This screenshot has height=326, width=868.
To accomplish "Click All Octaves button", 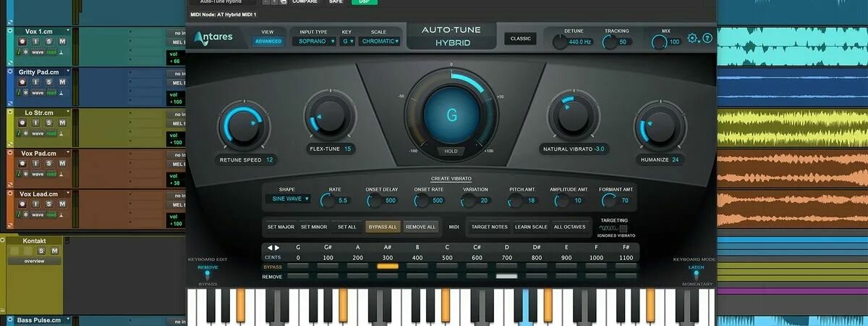I will click(570, 227).
